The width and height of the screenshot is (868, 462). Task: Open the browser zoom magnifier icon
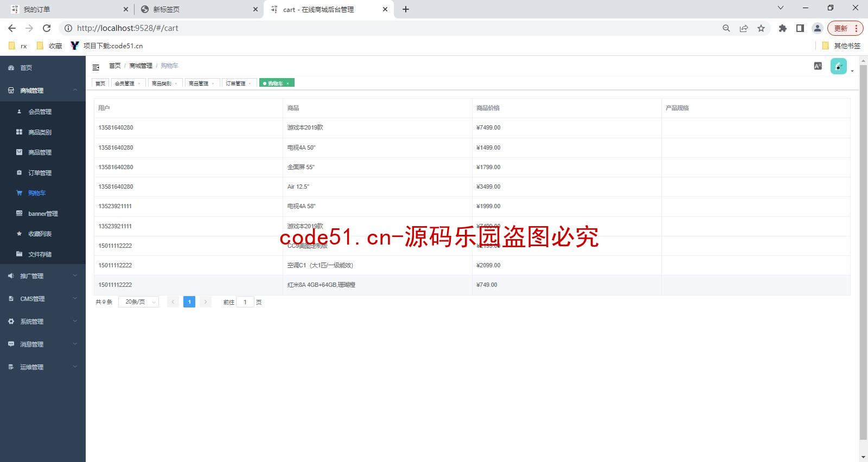(x=726, y=28)
